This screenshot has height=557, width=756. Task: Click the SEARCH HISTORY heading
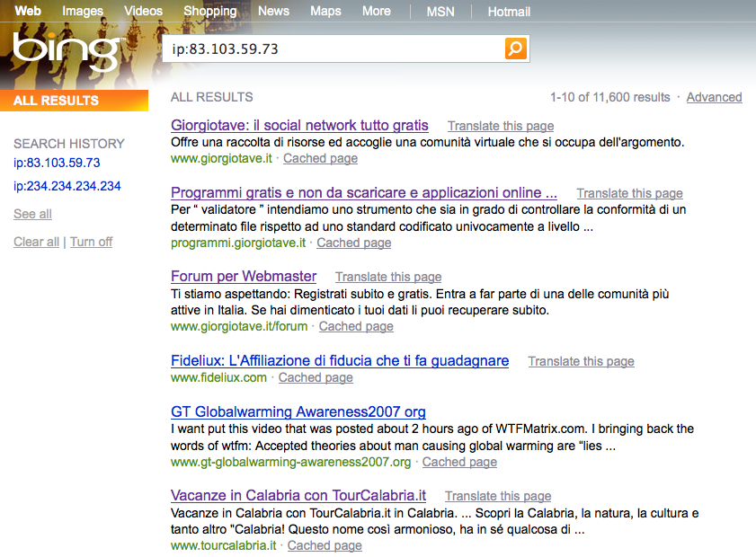point(69,144)
